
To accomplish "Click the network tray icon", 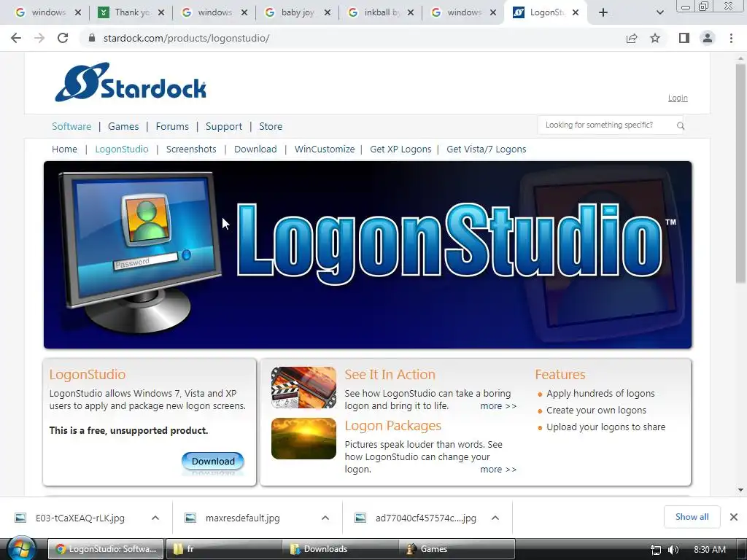I will pos(656,550).
